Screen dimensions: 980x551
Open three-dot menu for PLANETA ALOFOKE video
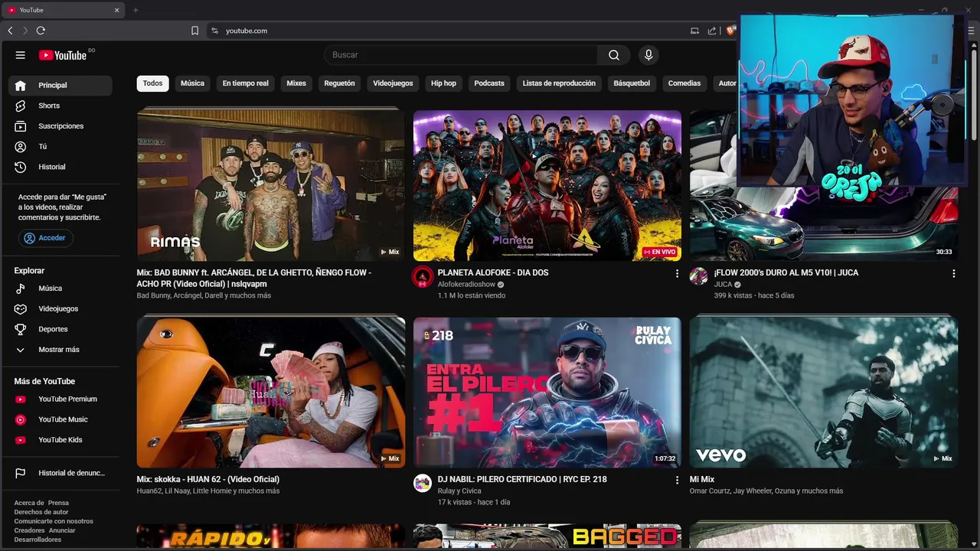[x=677, y=273]
